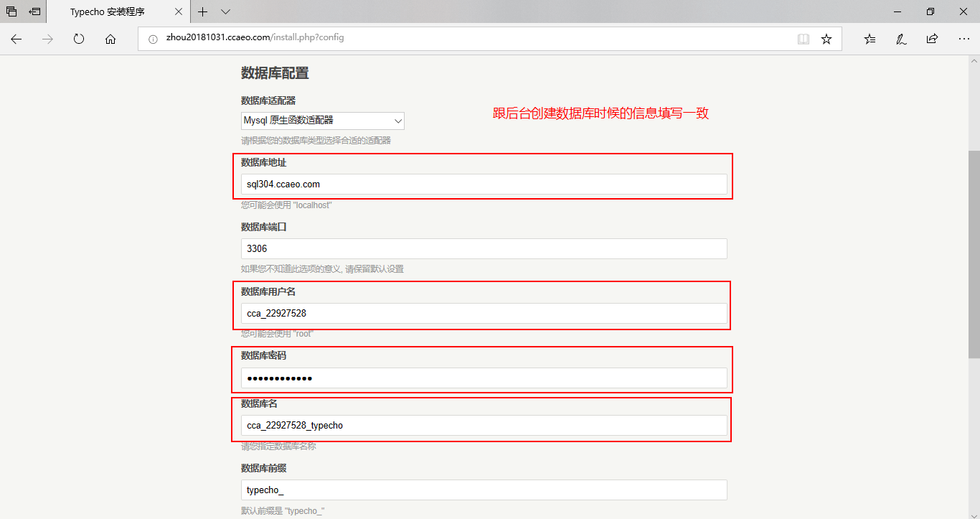
Task: Open the Settings and more menu
Action: tap(963, 39)
